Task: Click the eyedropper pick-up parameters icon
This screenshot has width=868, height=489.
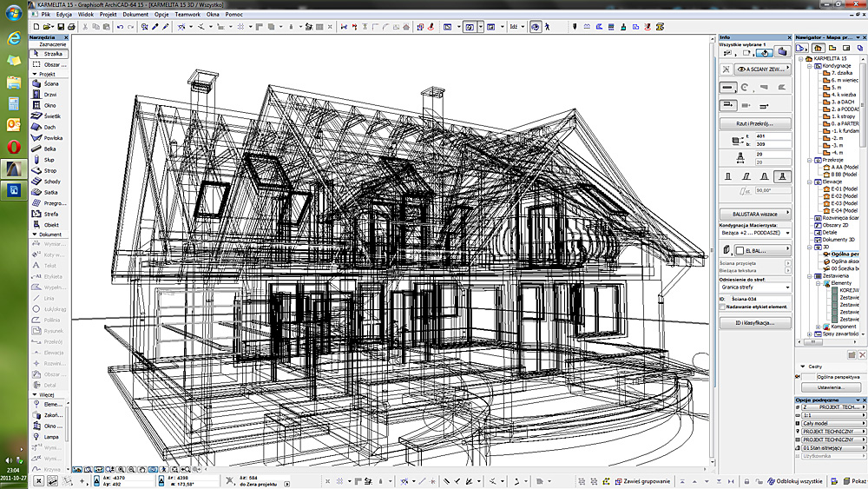Action: (155, 27)
